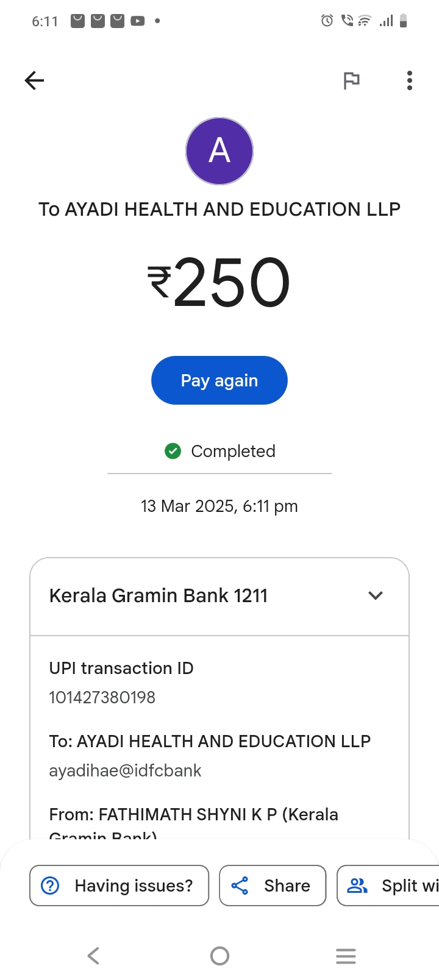The width and height of the screenshot is (439, 980).
Task: Tap the Having issues? button
Action: coord(120,886)
